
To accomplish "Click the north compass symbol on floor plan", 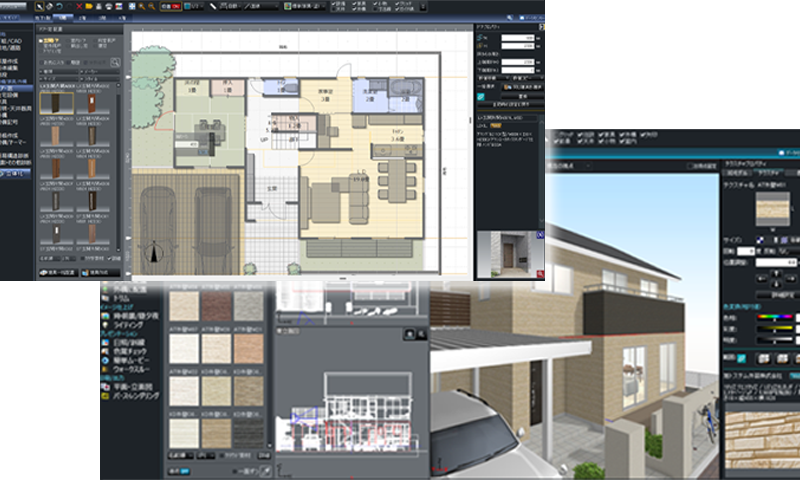I will (154, 254).
